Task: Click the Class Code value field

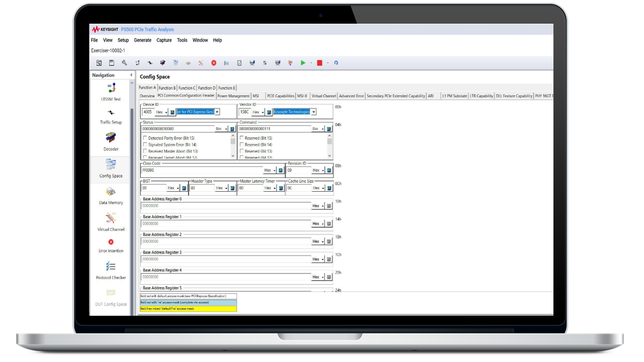Action: (x=202, y=170)
